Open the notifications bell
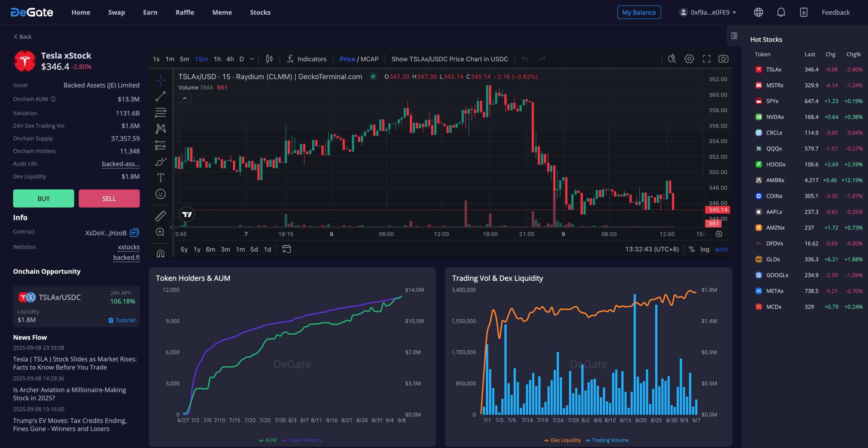The width and height of the screenshot is (868, 448). 781,13
